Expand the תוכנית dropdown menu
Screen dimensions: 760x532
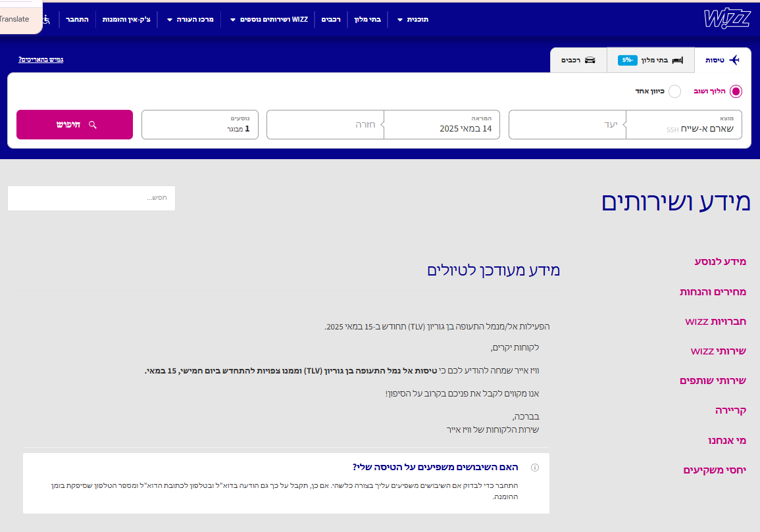pyautogui.click(x=413, y=19)
